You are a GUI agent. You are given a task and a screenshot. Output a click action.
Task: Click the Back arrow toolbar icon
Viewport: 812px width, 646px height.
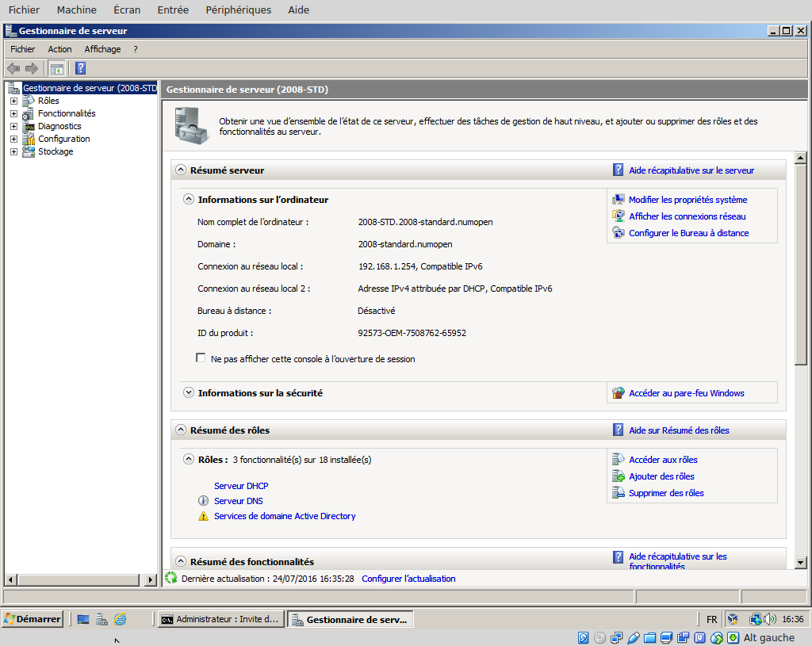13,68
